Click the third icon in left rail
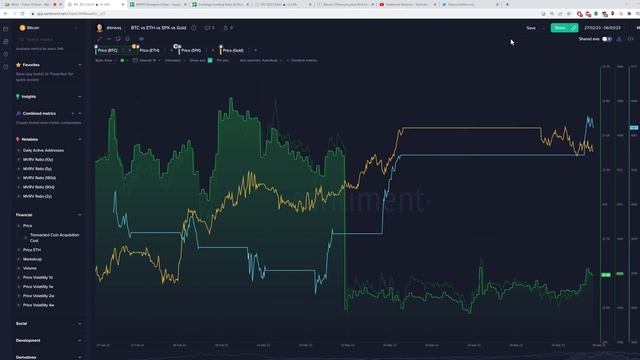The width and height of the screenshot is (640, 360). coord(6,54)
